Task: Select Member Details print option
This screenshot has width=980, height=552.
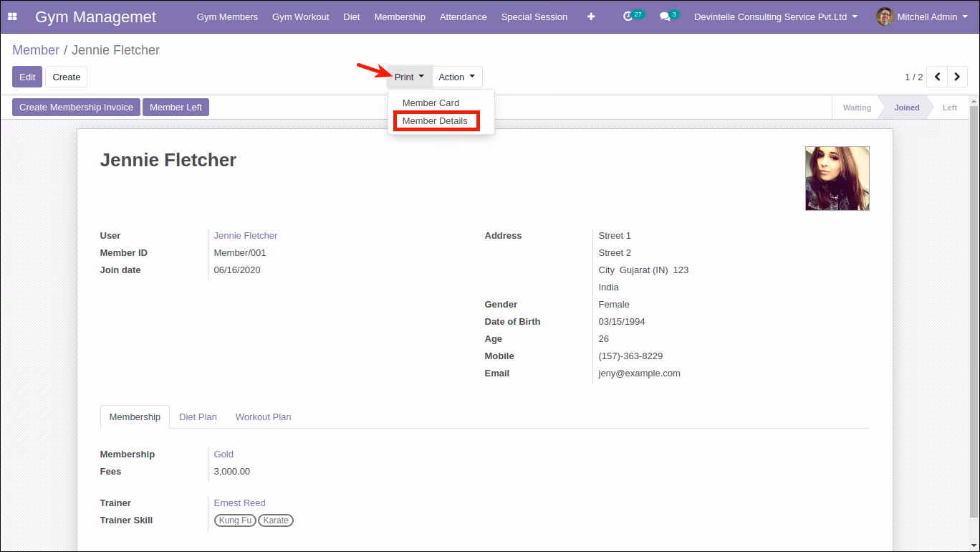Action: 435,121
